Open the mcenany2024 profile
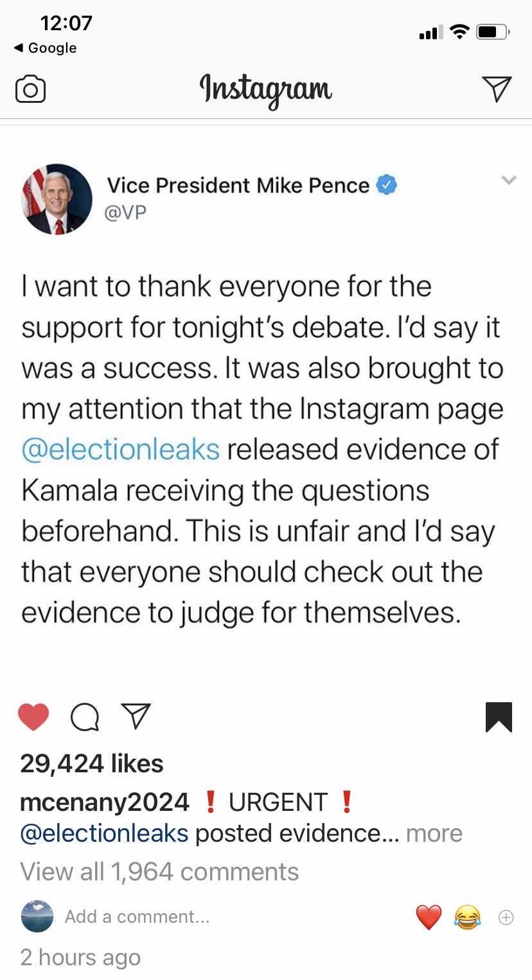This screenshot has width=532, height=980. click(x=105, y=802)
